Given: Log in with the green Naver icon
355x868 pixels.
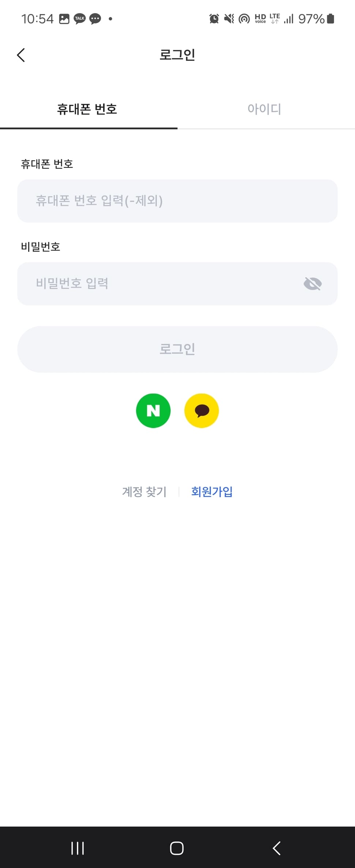Looking at the screenshot, I should (x=153, y=410).
